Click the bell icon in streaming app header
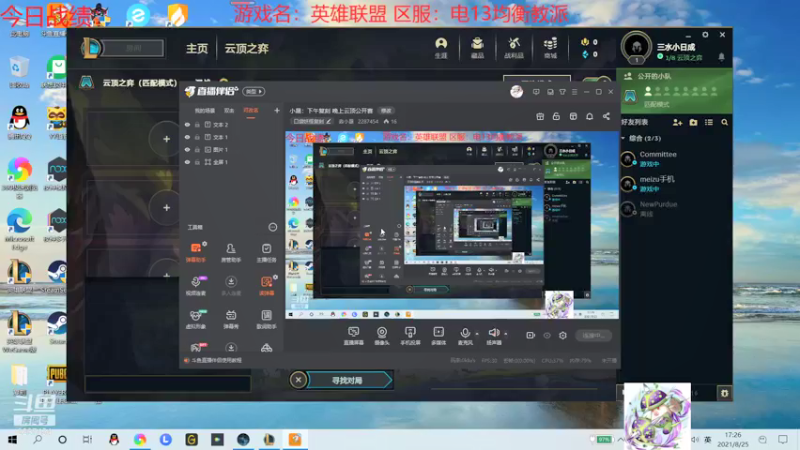 589,116
